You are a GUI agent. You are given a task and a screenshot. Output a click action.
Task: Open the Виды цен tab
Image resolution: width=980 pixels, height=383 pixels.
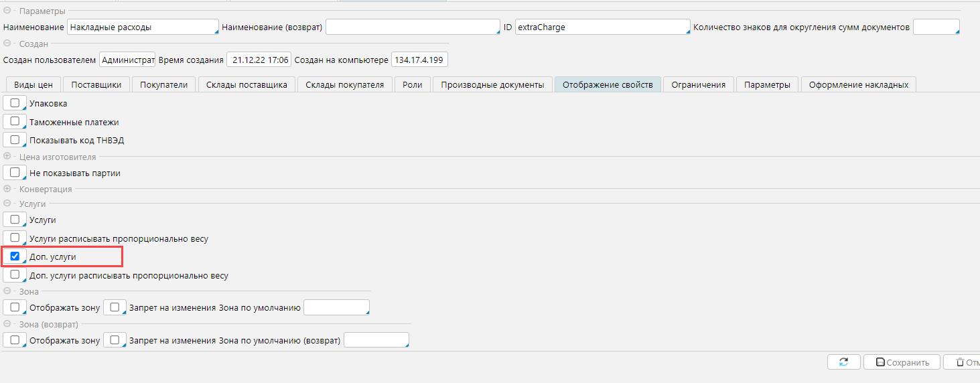33,84
